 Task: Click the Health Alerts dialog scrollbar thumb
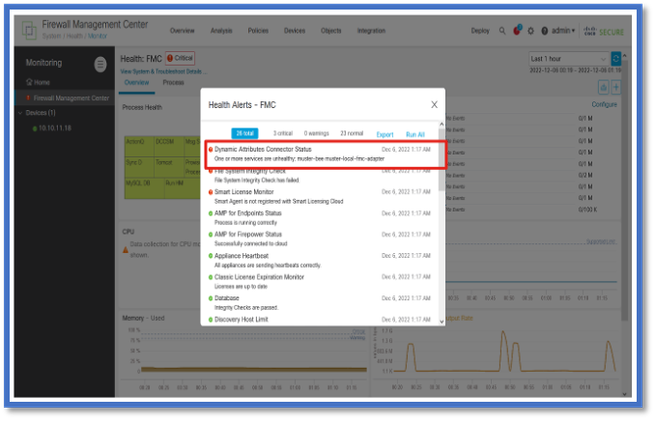tap(441, 159)
